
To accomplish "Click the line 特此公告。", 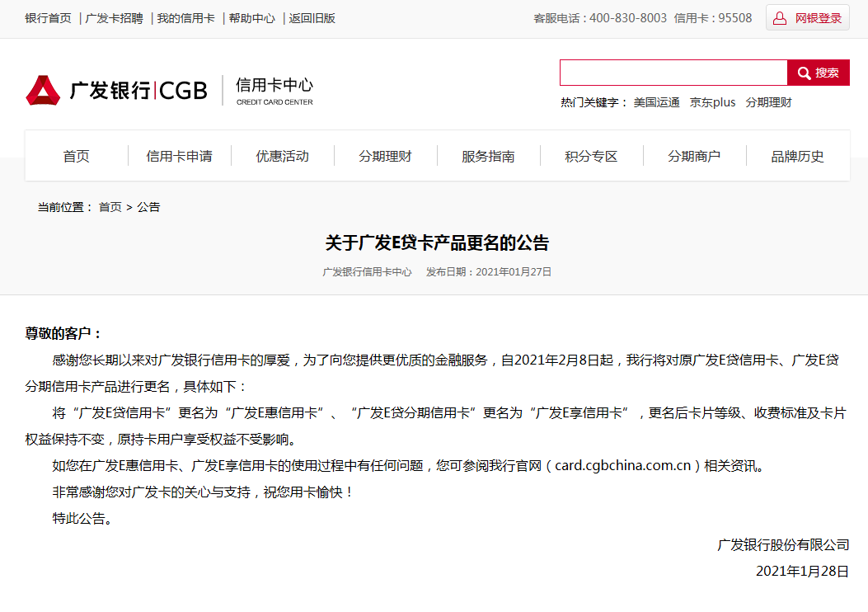I will [82, 519].
